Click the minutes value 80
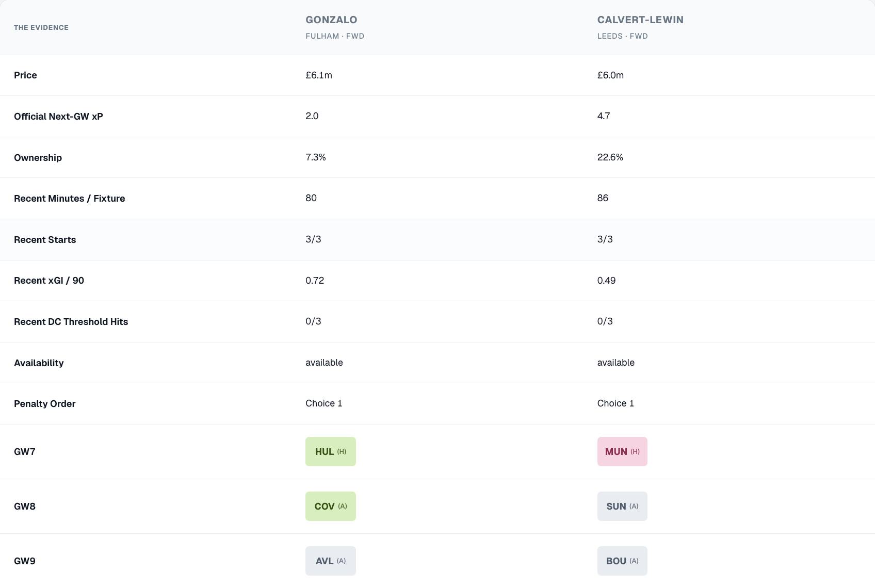 (311, 198)
